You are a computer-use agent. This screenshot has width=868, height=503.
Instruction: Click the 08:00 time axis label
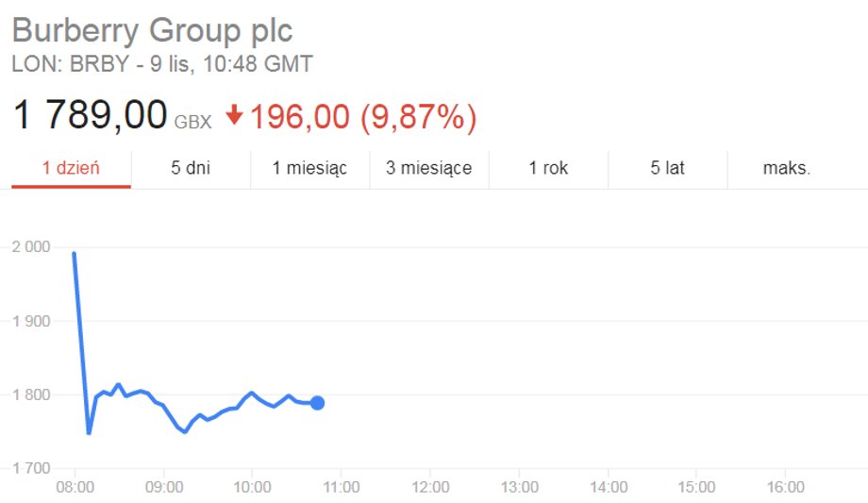tap(75, 488)
